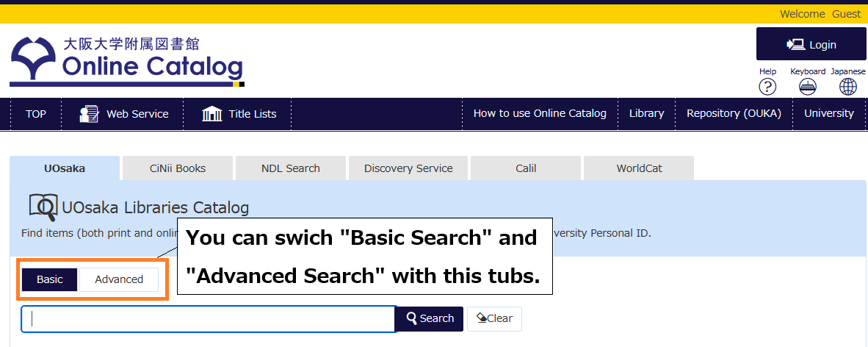Screen dimensions: 868x347
Task: Open Help via the question mark icon
Action: (x=767, y=87)
